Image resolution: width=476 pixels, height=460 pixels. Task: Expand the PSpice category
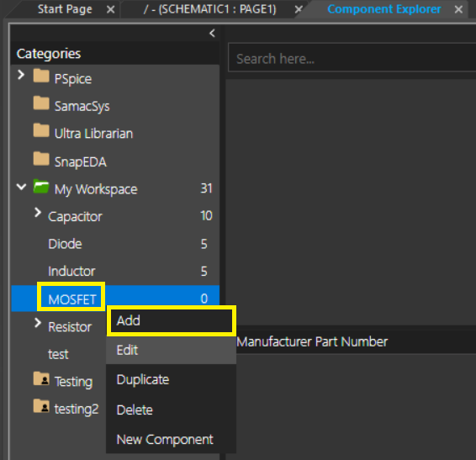pos(21,75)
